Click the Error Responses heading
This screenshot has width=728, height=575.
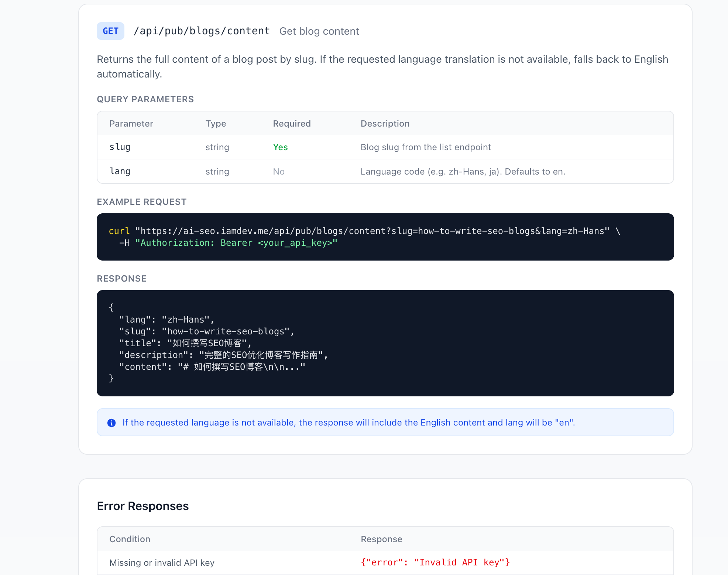[142, 506]
